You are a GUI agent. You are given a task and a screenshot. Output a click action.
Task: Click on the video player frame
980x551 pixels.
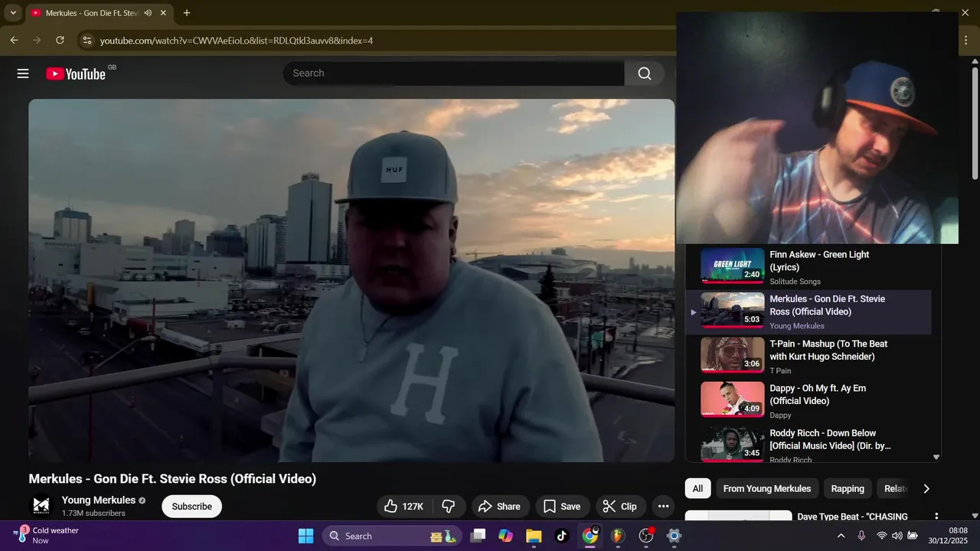pos(351,280)
